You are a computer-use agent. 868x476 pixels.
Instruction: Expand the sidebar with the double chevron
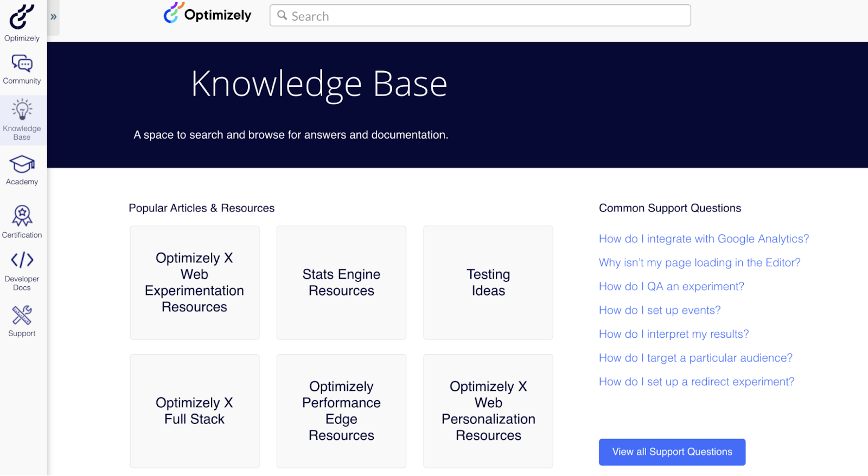point(53,17)
